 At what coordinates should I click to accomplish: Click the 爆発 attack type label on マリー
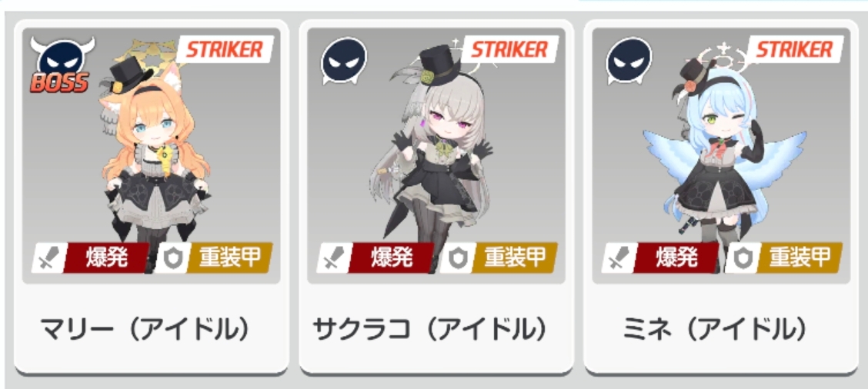[107, 258]
